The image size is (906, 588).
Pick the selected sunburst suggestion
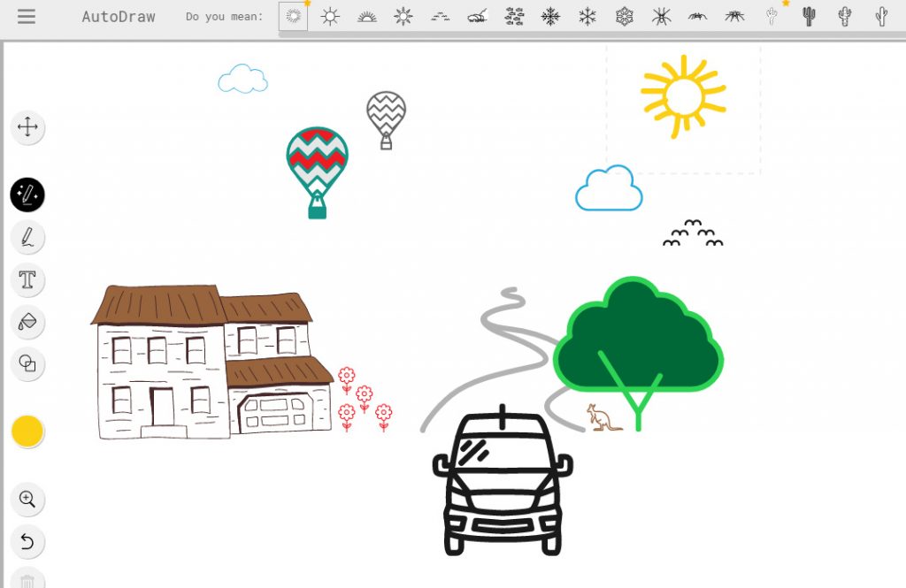click(294, 16)
